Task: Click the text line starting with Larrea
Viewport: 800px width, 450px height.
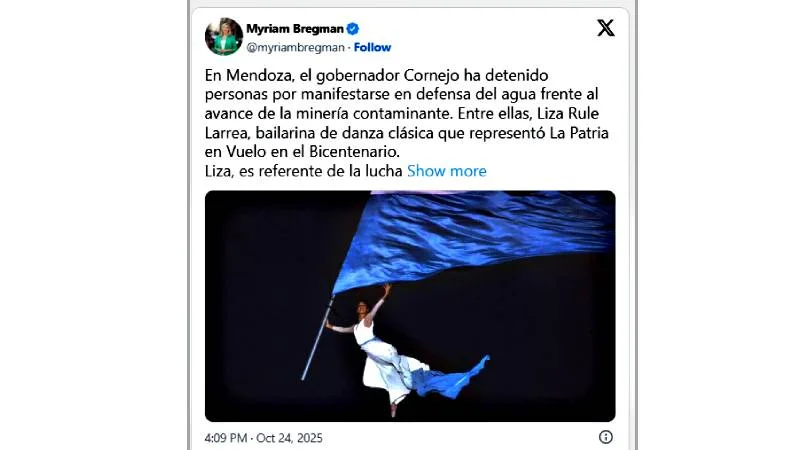Action: click(407, 133)
